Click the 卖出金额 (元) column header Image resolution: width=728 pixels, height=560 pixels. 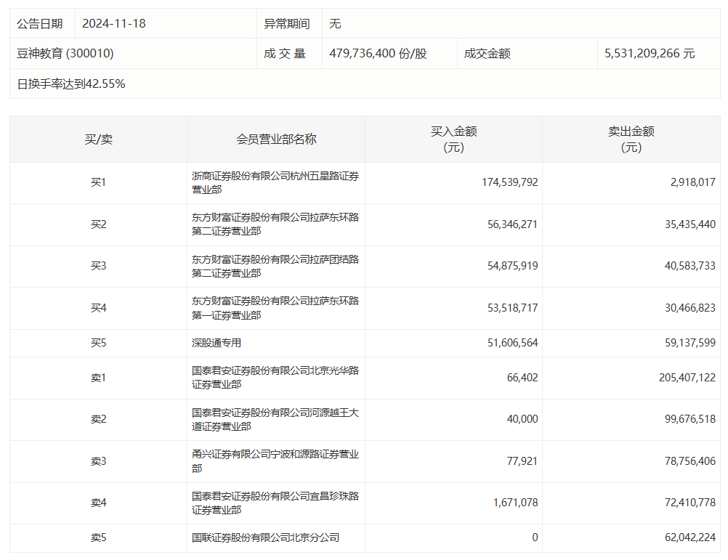[631, 139]
